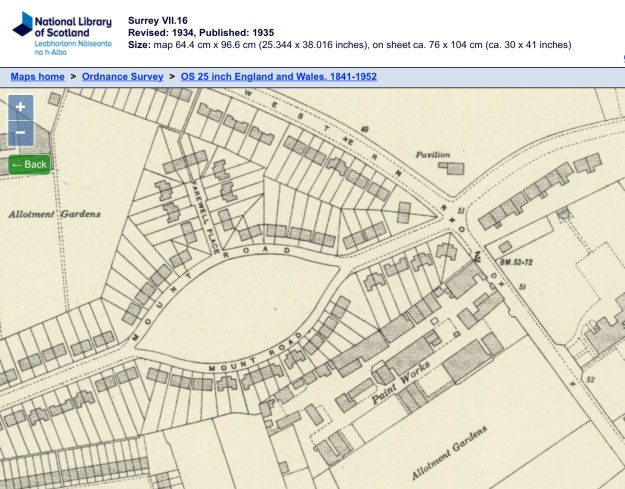Click the Pavilion label on the map
The image size is (625, 489).
click(x=434, y=154)
